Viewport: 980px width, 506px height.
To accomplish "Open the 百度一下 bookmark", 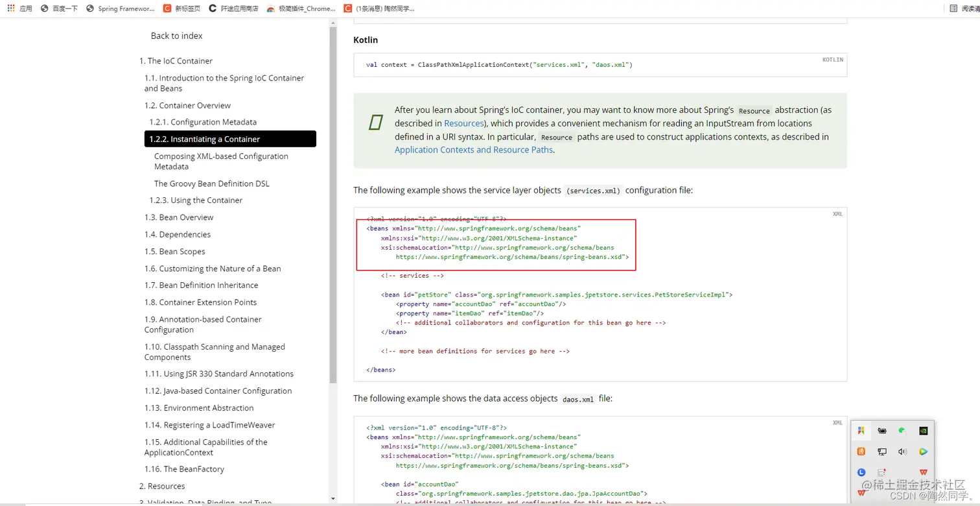I will click(59, 8).
